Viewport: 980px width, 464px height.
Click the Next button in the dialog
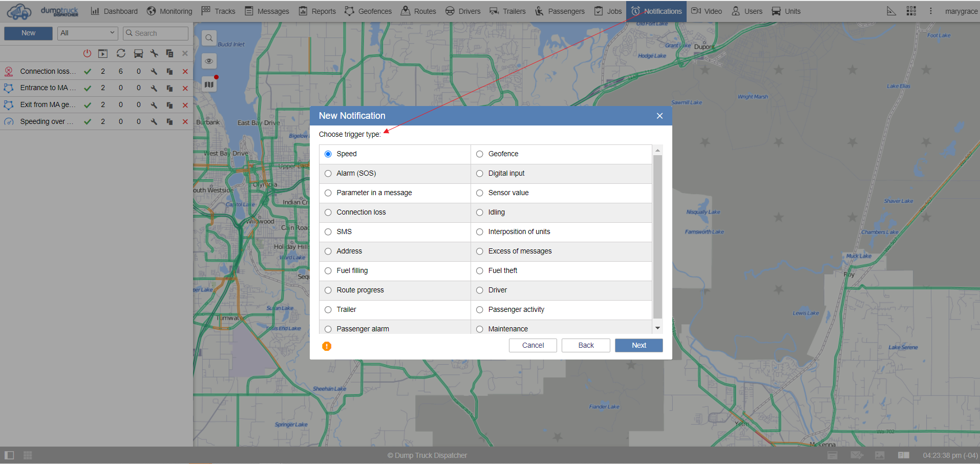click(639, 346)
